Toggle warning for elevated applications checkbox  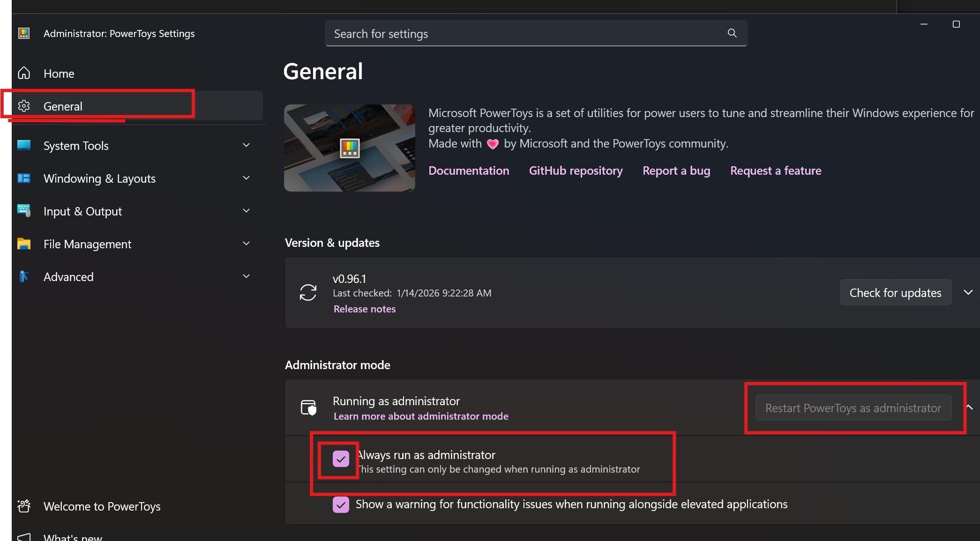tap(341, 504)
